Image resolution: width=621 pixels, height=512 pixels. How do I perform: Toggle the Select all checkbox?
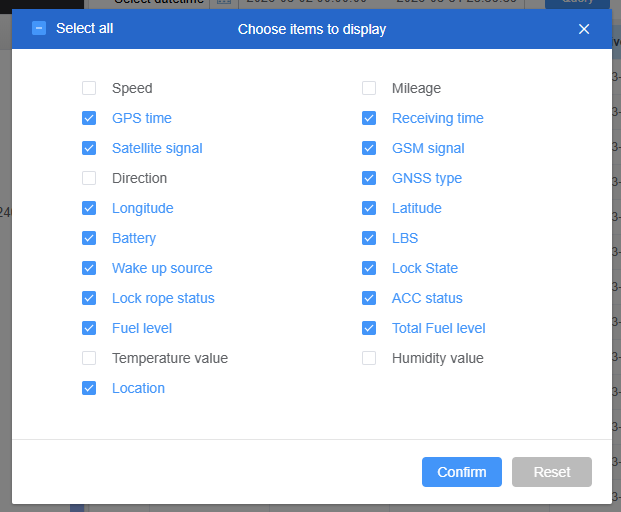(39, 28)
